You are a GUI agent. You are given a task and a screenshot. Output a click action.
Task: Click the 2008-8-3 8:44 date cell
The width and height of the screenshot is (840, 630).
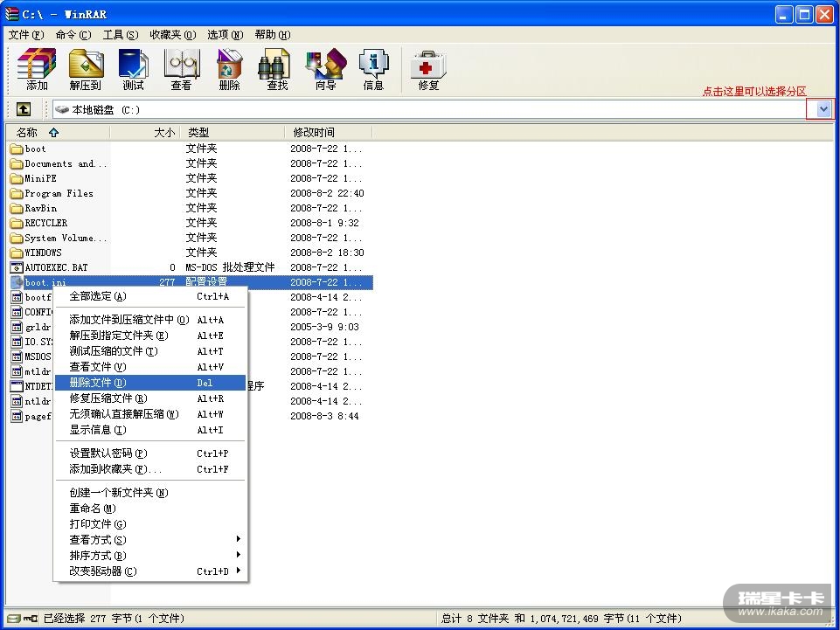coord(324,416)
